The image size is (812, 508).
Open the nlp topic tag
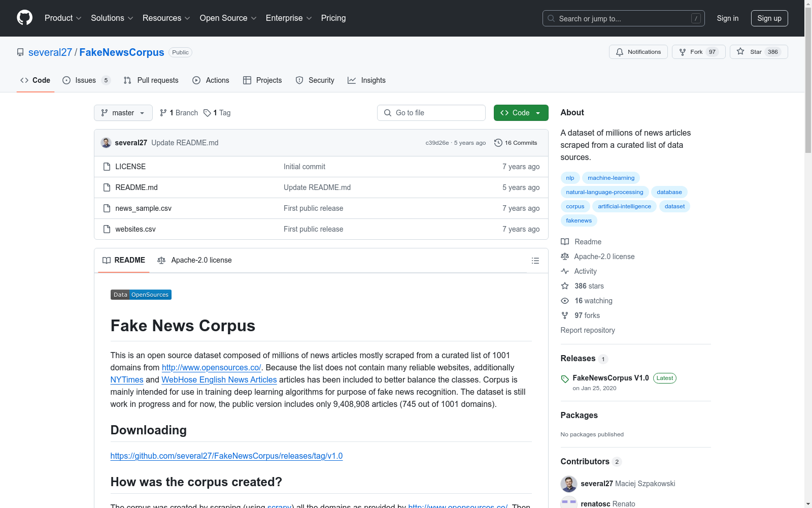click(570, 178)
